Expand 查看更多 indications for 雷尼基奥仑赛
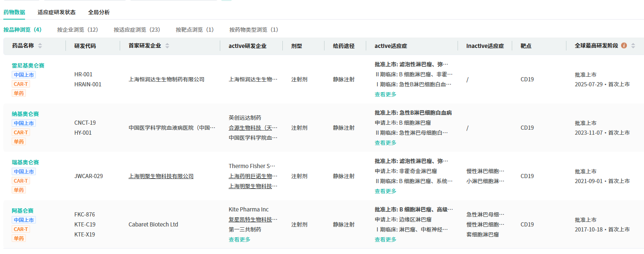The width and height of the screenshot is (644, 254). [385, 94]
